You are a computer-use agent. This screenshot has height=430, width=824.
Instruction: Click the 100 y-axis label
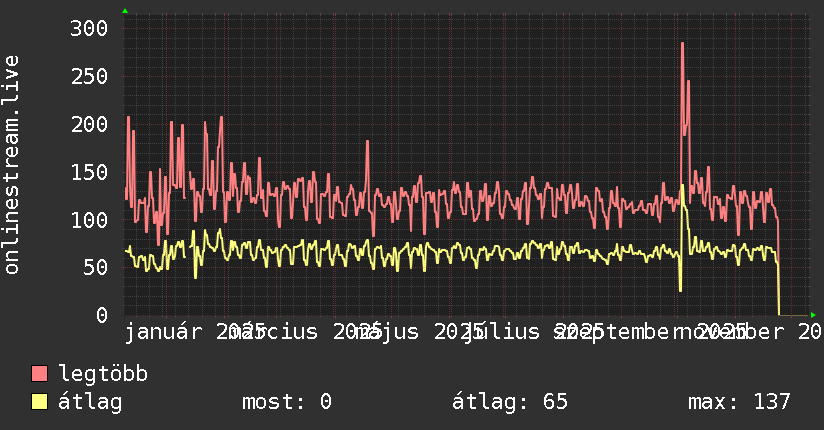click(89, 220)
